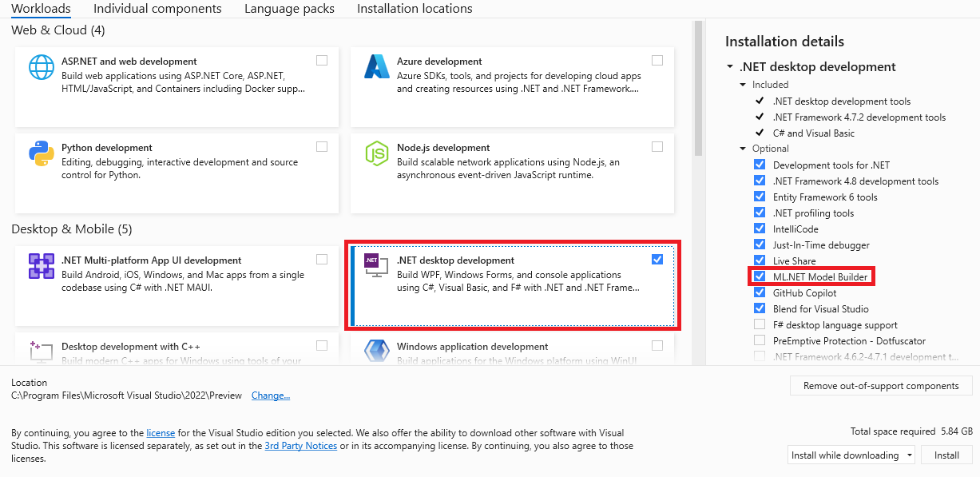The height and width of the screenshot is (477, 980).
Task: Click the Remove out-of-support components button
Action: [x=881, y=385]
